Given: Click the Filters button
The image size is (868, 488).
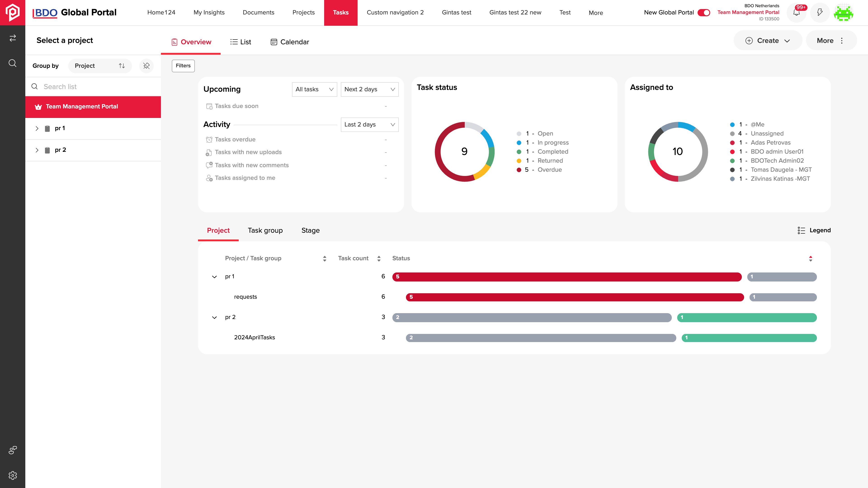Looking at the screenshot, I should tap(183, 66).
